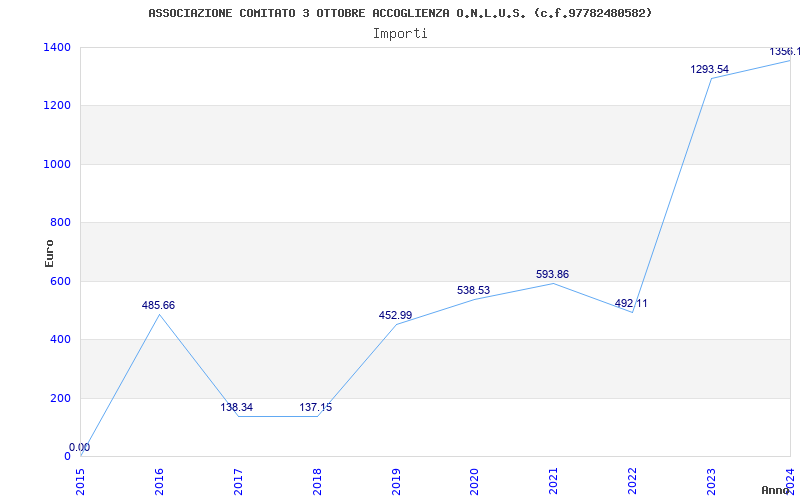Click the 600 y-axis tick label

[60, 281]
